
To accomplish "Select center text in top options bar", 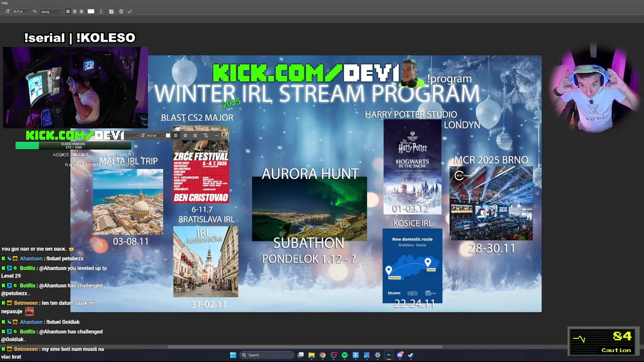I will click(x=74, y=11).
